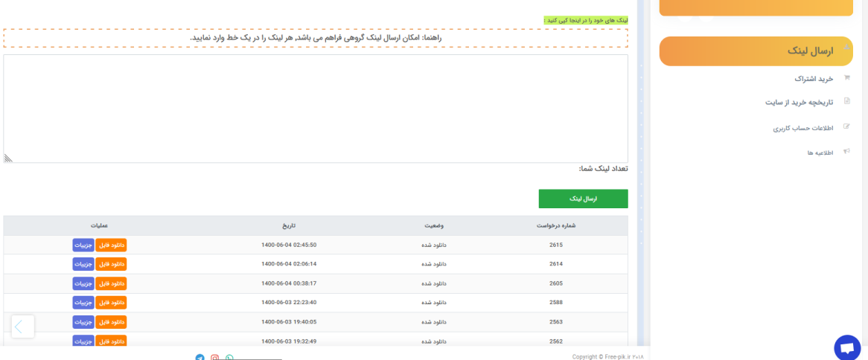Click جزییات for request 2562

(x=83, y=341)
